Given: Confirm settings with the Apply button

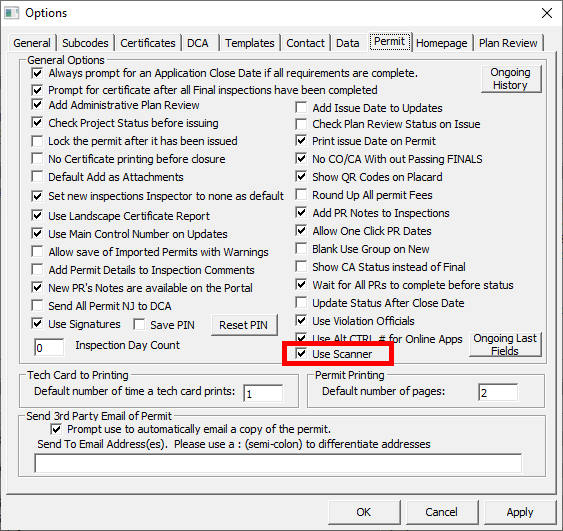Looking at the screenshot, I should coord(520,512).
